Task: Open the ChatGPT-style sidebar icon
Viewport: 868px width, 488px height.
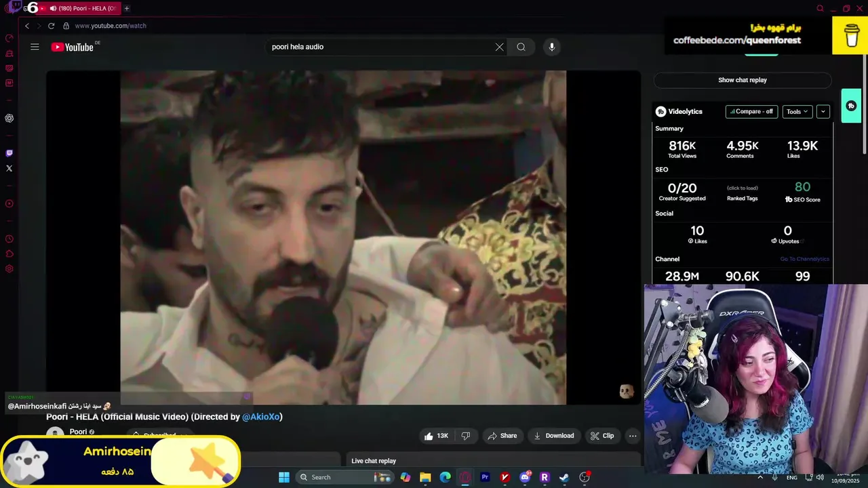Action: click(9, 118)
